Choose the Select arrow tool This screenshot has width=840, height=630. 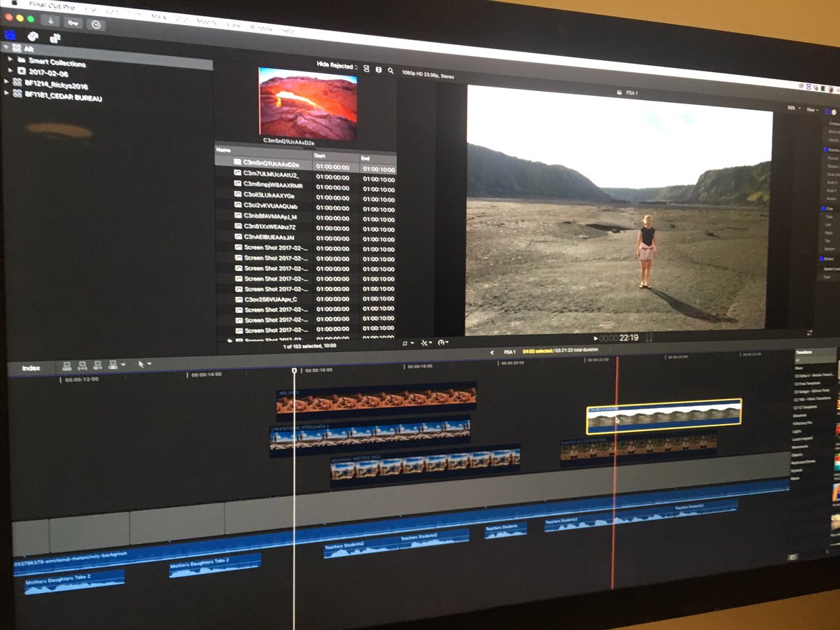141,364
